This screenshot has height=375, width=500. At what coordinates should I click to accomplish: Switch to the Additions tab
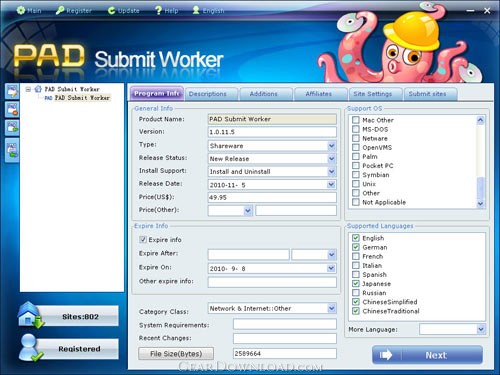[266, 94]
